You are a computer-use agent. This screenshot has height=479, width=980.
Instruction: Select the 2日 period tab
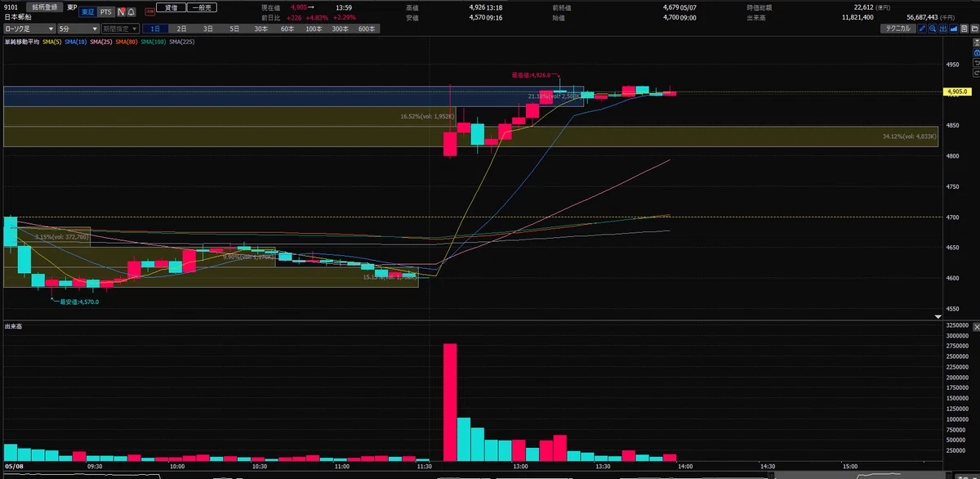click(x=183, y=28)
